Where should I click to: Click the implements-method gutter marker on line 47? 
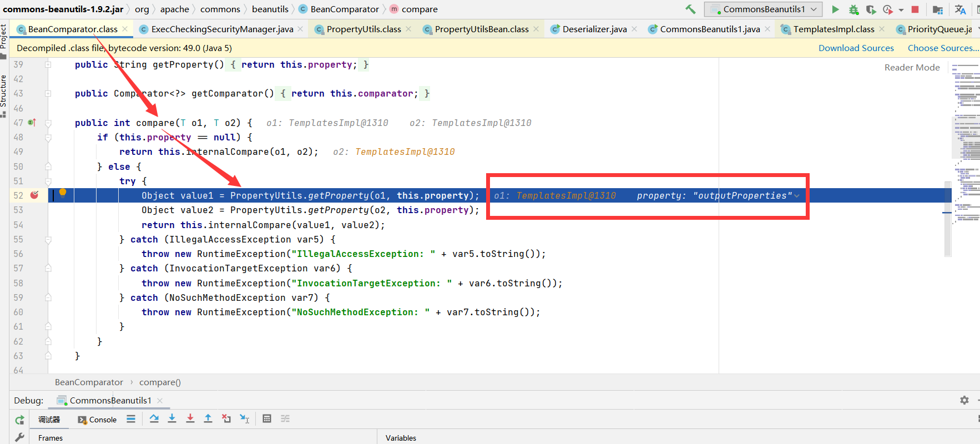coord(32,122)
